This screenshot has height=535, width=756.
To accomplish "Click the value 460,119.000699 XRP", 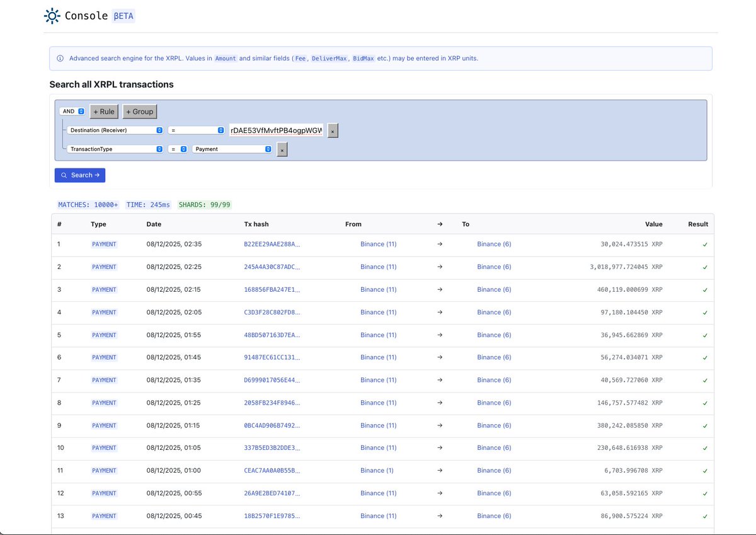I will pos(630,289).
